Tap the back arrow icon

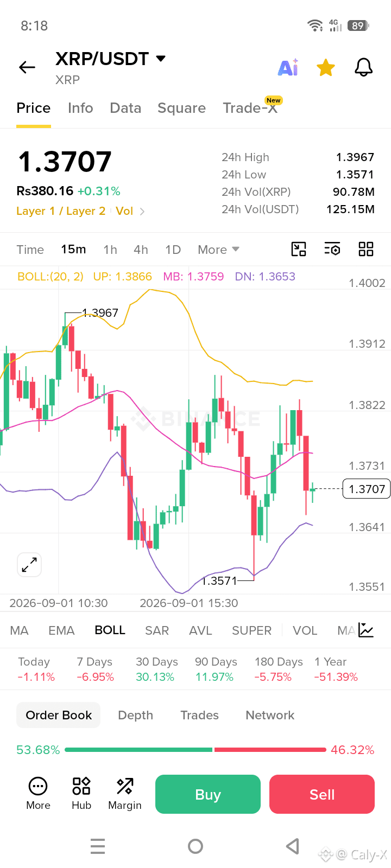(27, 67)
